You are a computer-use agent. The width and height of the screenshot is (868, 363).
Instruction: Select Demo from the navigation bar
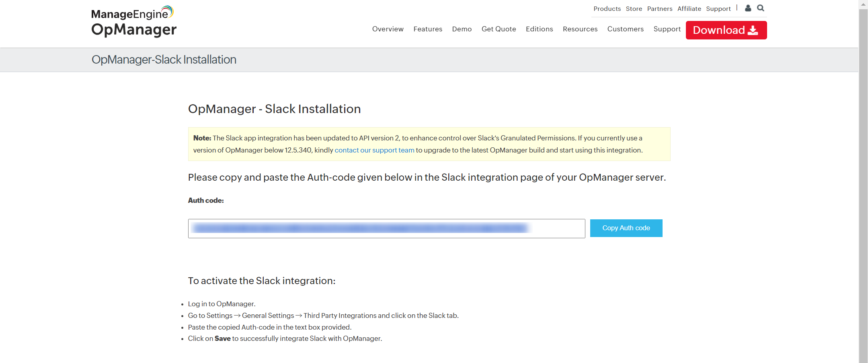click(x=462, y=29)
